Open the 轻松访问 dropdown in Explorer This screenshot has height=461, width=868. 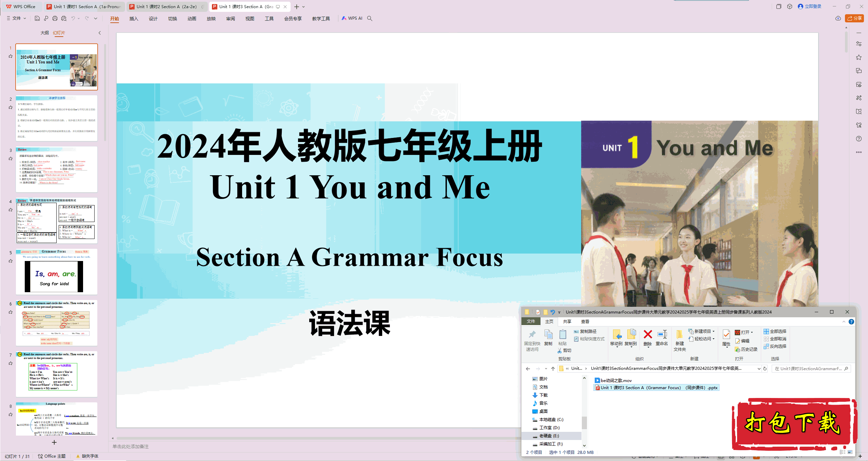point(702,339)
